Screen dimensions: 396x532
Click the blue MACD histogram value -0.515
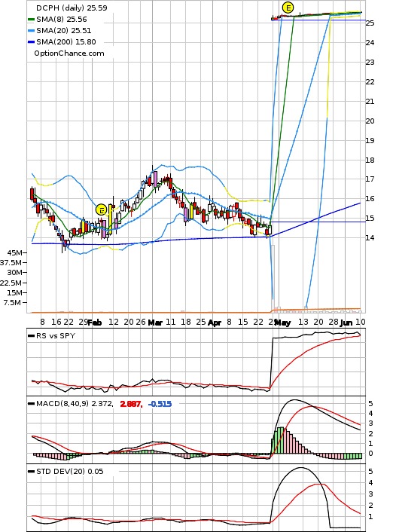point(160,404)
